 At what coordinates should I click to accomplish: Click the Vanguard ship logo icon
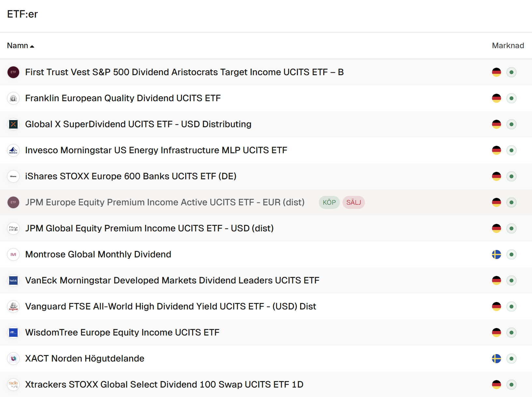point(13,307)
